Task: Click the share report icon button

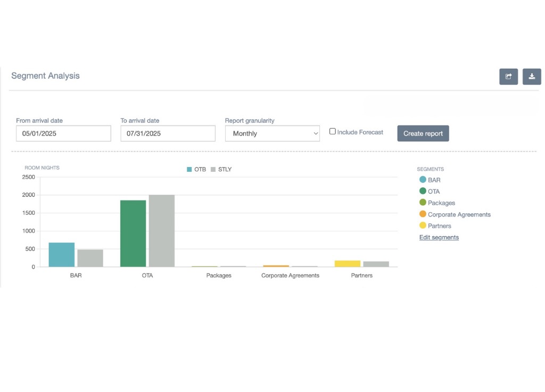Action: click(x=508, y=77)
